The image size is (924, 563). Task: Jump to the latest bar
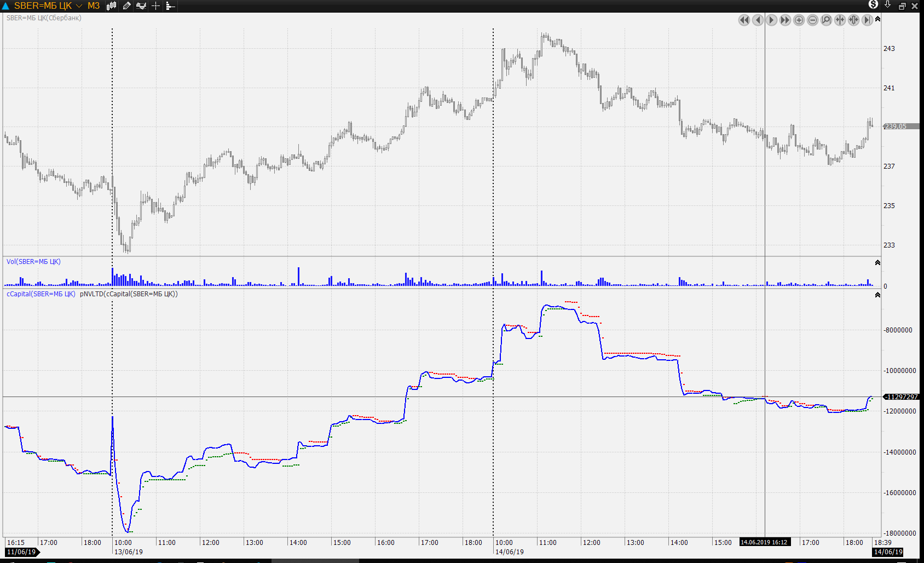tap(867, 20)
